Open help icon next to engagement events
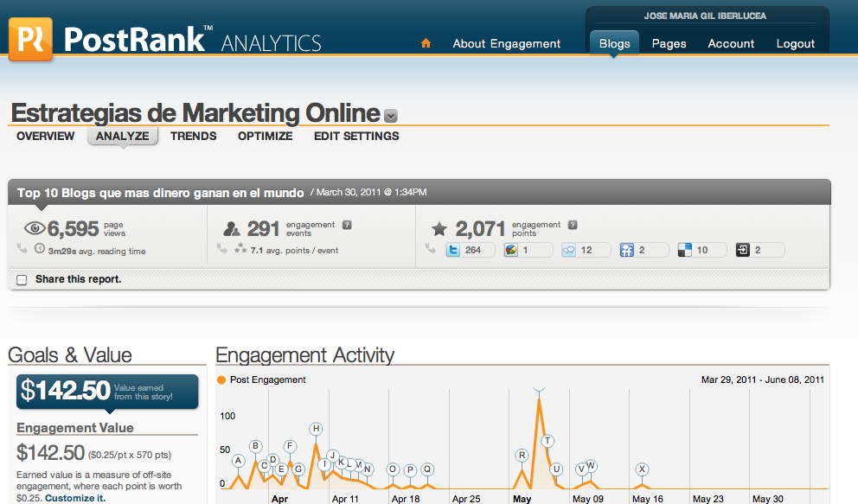 point(347,225)
